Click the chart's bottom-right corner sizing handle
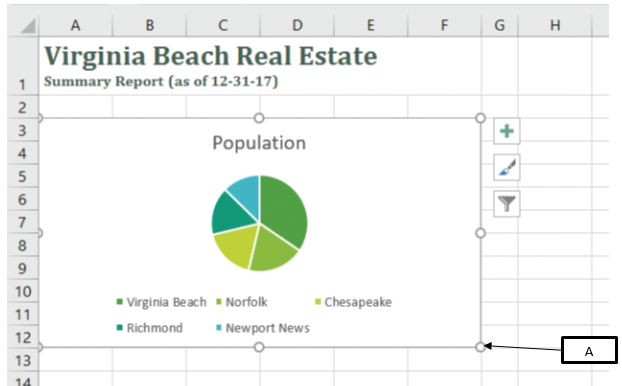This screenshot has width=622, height=386. [x=480, y=347]
